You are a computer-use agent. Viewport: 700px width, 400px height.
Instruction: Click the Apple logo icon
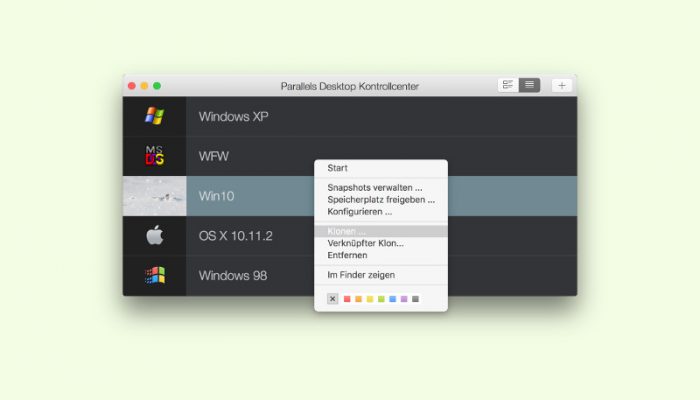(x=154, y=235)
